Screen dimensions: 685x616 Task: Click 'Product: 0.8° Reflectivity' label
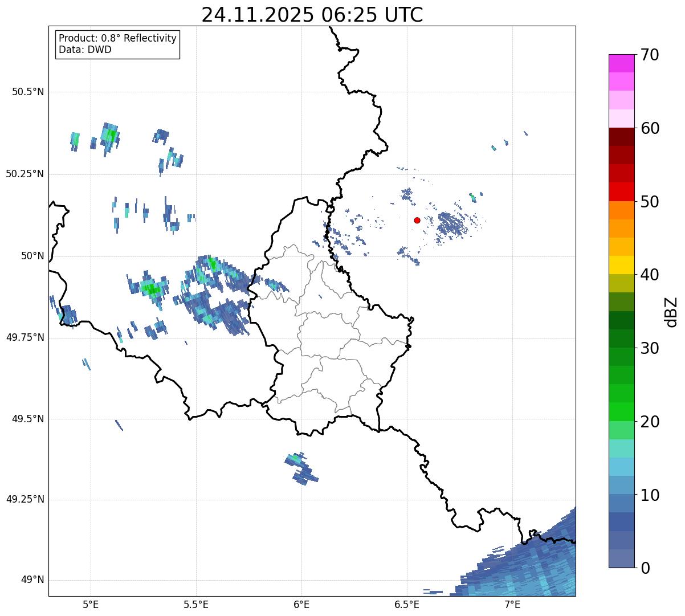click(x=118, y=38)
